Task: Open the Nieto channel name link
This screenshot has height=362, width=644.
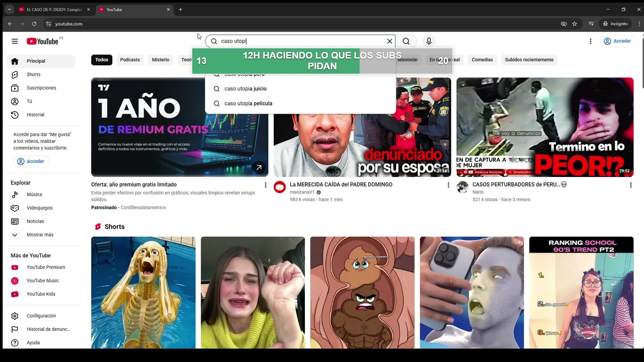Action: click(478, 192)
